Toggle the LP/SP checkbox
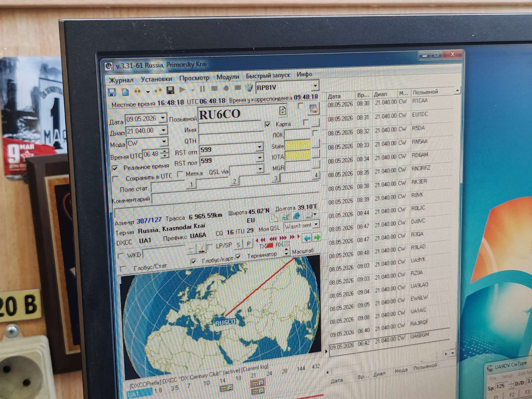Screen dimensions: 532x399 click(x=210, y=247)
